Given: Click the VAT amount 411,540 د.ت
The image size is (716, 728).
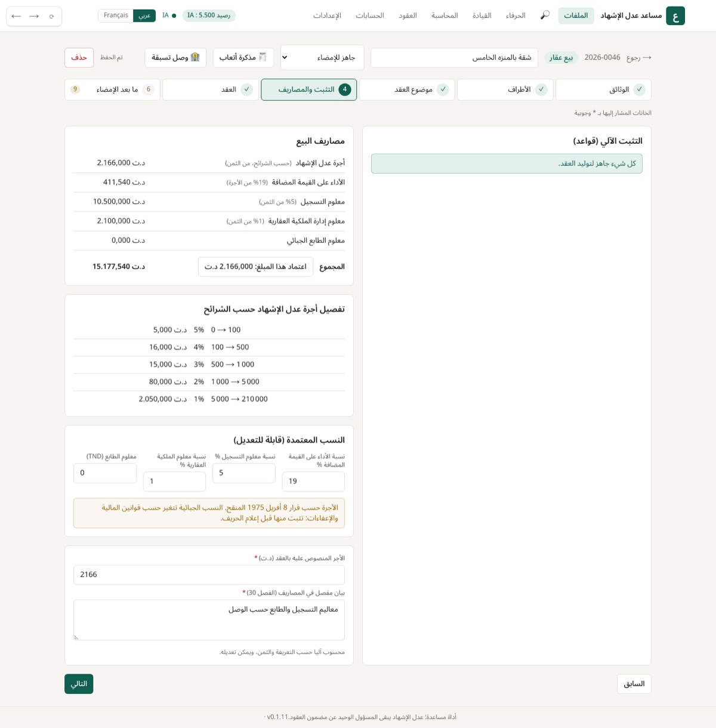Looking at the screenshot, I should 124,182.
